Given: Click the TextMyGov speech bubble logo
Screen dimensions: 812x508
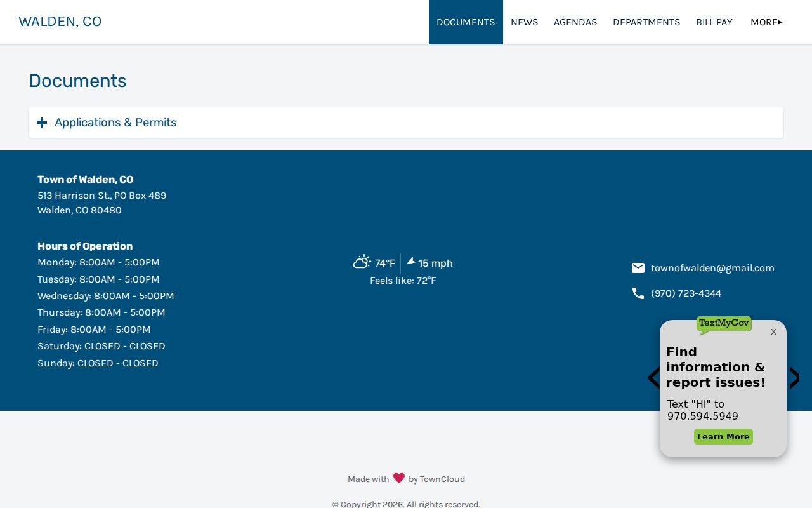Looking at the screenshot, I should click(724, 324).
